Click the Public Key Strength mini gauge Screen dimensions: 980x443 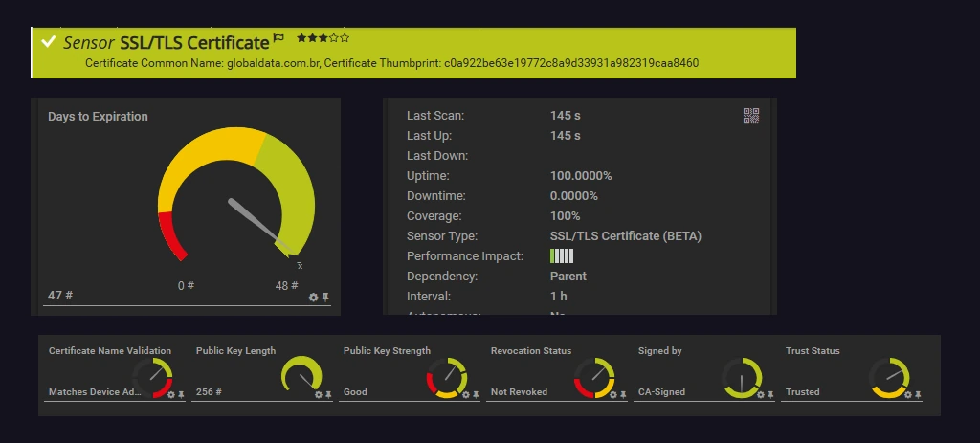(x=447, y=377)
